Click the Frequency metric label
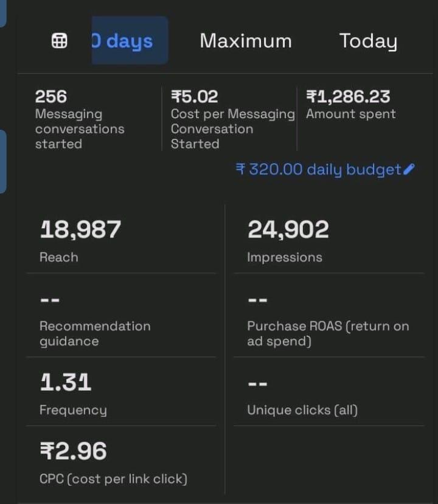Viewport: 438px width, 504px height. [x=73, y=410]
